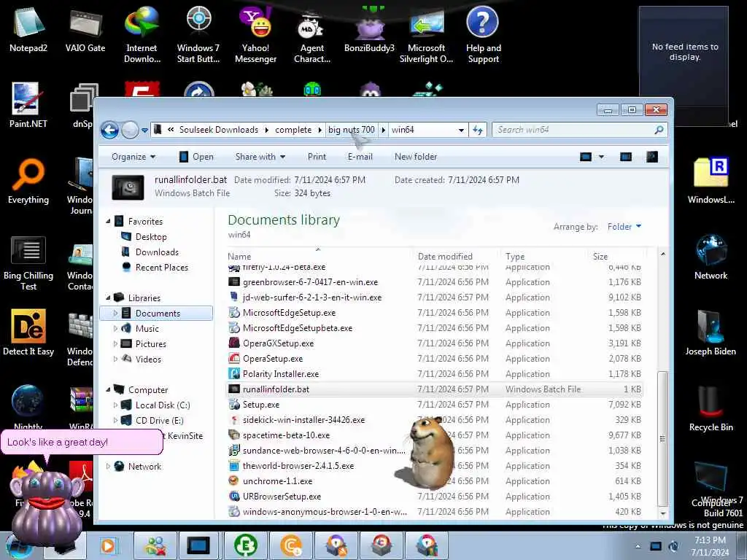This screenshot has width=747, height=560.
Task: Click the refresh button beside address bar
Action: pyautogui.click(x=478, y=130)
